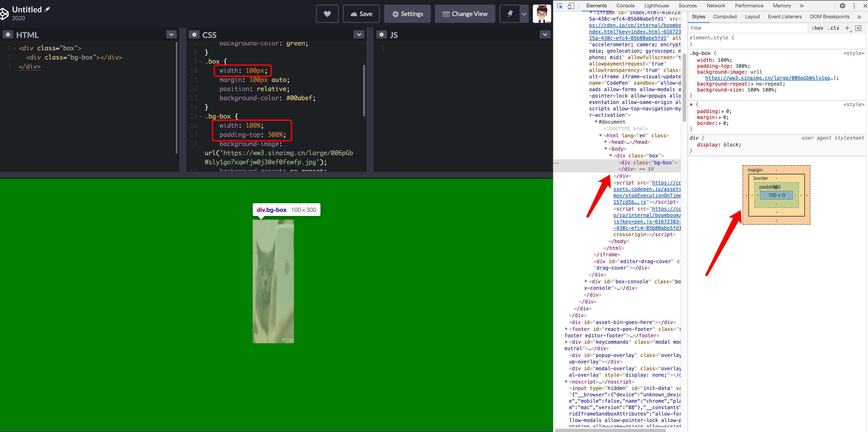Open the user avatar menu

pyautogui.click(x=542, y=14)
